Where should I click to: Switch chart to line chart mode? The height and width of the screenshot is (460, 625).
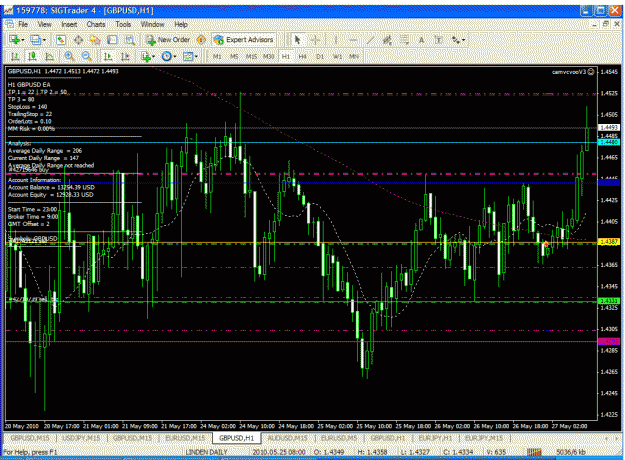[49, 57]
